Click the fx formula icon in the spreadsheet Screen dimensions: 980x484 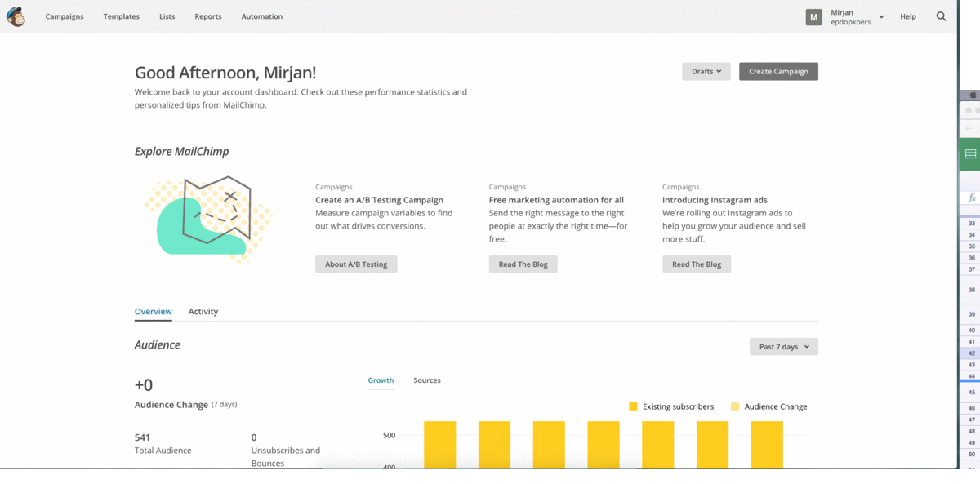tap(971, 198)
